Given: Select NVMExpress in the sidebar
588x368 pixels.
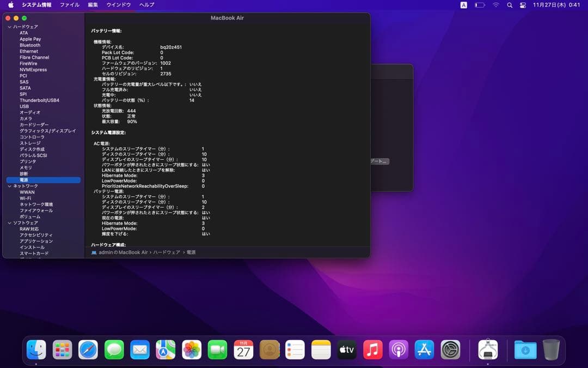Looking at the screenshot, I should (33, 70).
